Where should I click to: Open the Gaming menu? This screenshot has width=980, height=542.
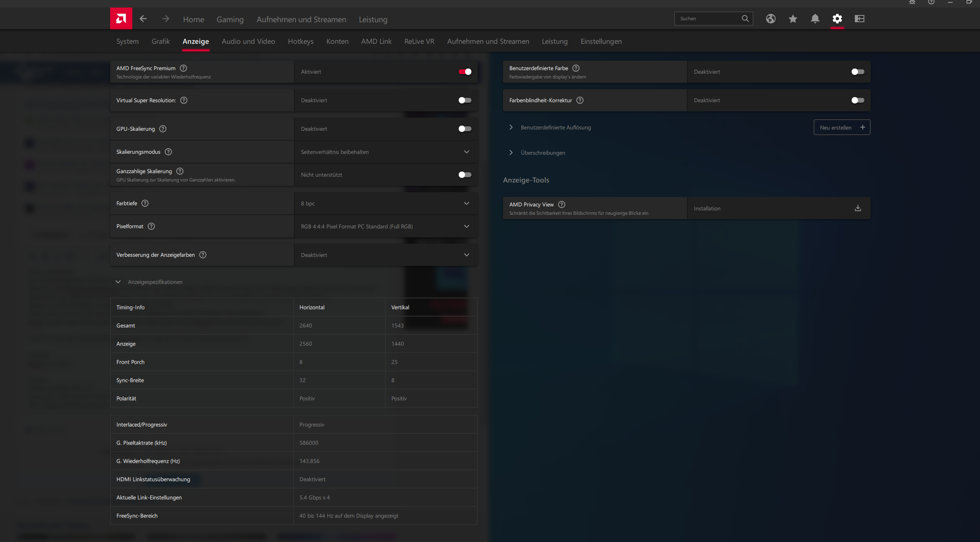(x=230, y=19)
